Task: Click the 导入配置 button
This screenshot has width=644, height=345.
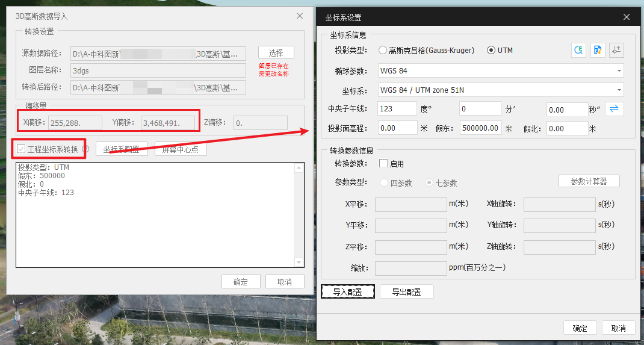Action: click(x=347, y=292)
